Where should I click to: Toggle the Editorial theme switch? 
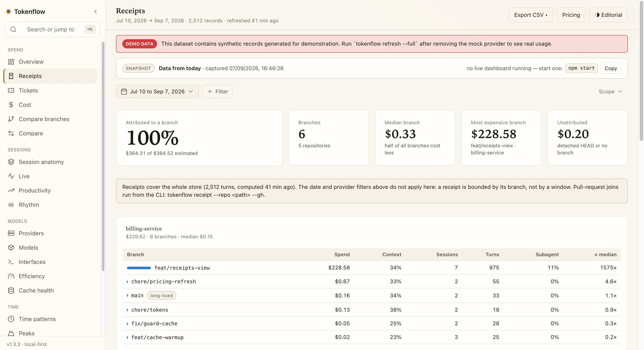click(x=608, y=15)
